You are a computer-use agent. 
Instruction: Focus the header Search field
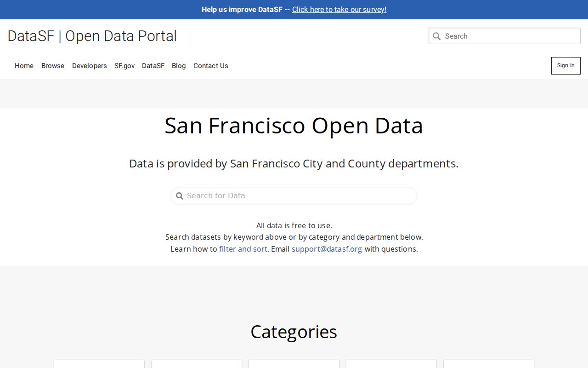pyautogui.click(x=504, y=36)
